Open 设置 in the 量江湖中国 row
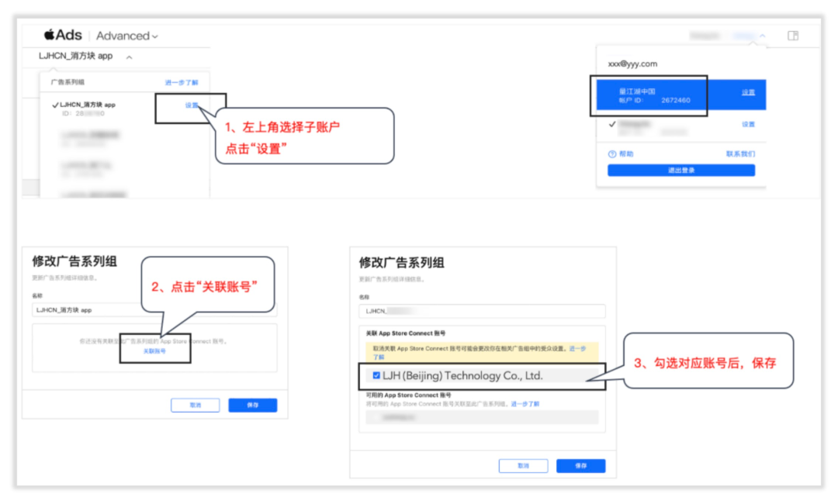 pos(748,92)
